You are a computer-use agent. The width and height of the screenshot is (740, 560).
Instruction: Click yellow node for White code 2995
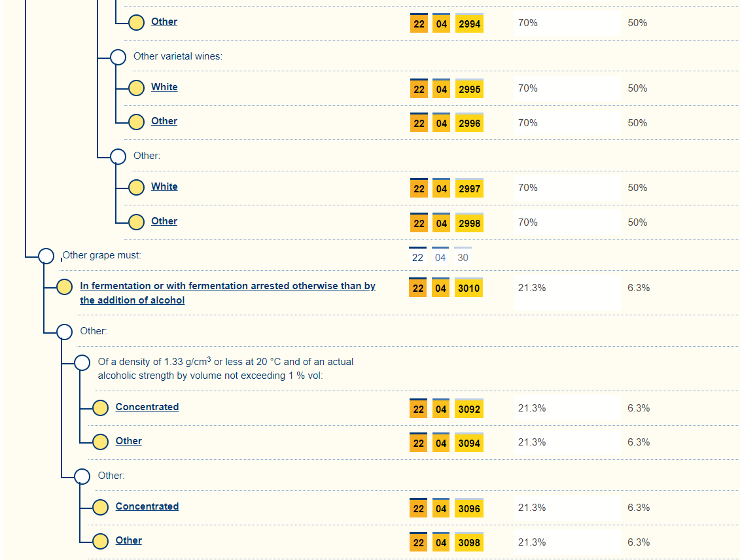pos(136,88)
